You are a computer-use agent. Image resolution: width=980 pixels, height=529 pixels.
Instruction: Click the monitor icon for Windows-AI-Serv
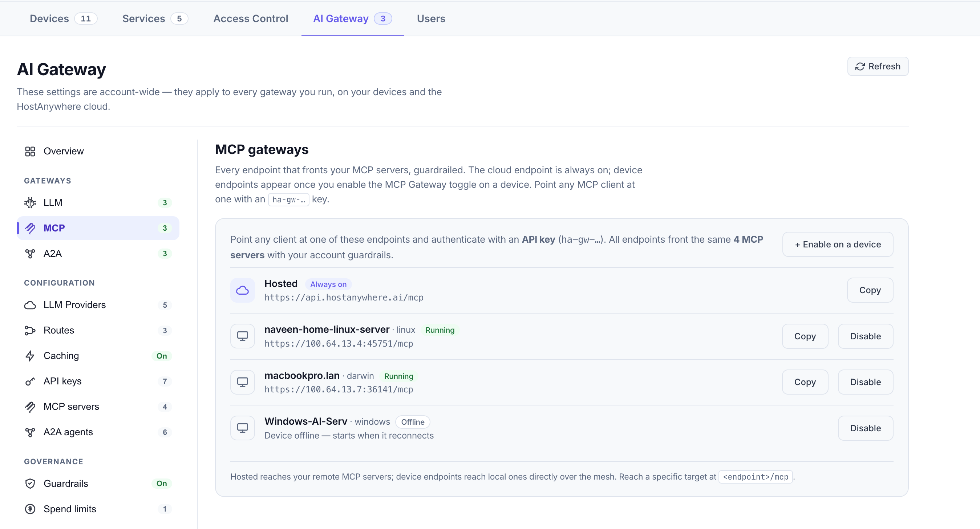pyautogui.click(x=242, y=428)
